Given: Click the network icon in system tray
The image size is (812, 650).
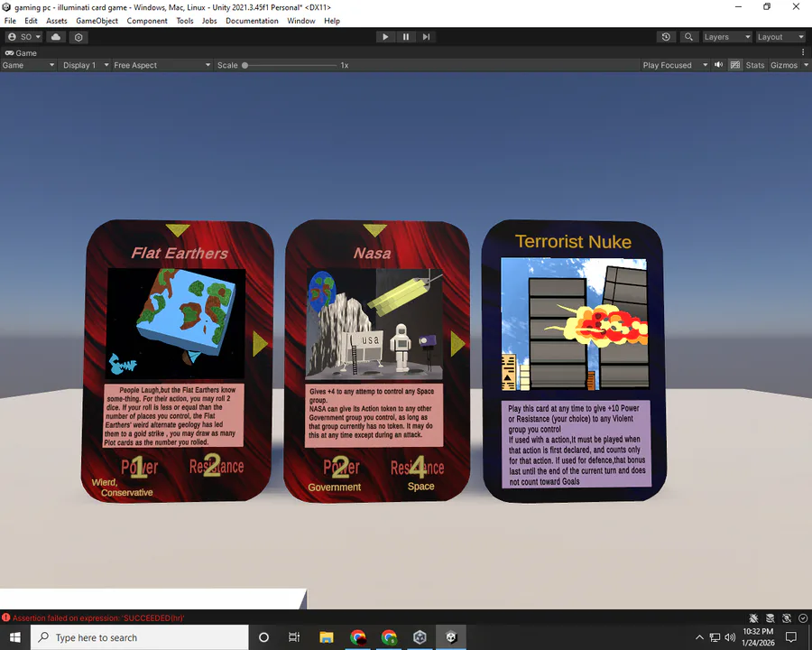Looking at the screenshot, I should tap(715, 637).
